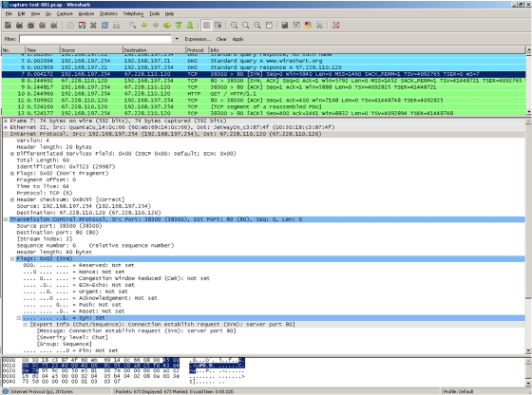Open the Analyze menu

(x=86, y=13)
